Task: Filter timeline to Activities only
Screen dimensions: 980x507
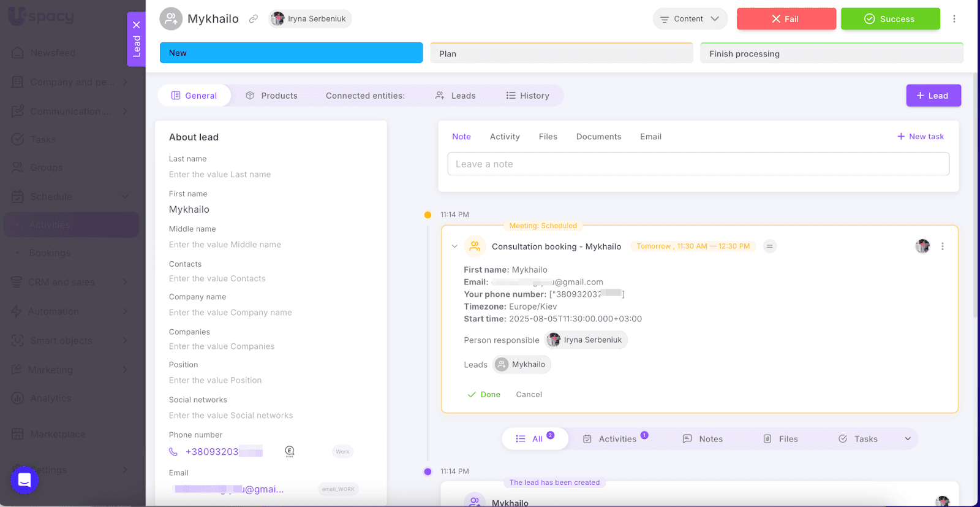Action: click(616, 439)
